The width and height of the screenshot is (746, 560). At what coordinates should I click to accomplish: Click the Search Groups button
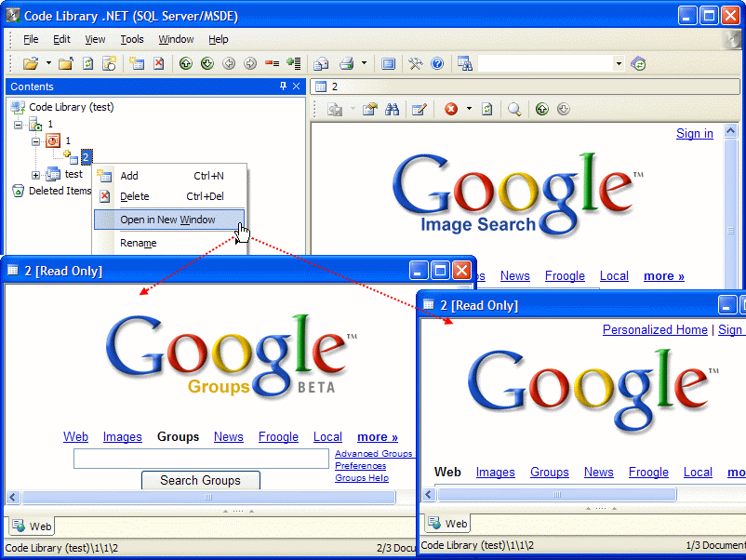[x=201, y=480]
